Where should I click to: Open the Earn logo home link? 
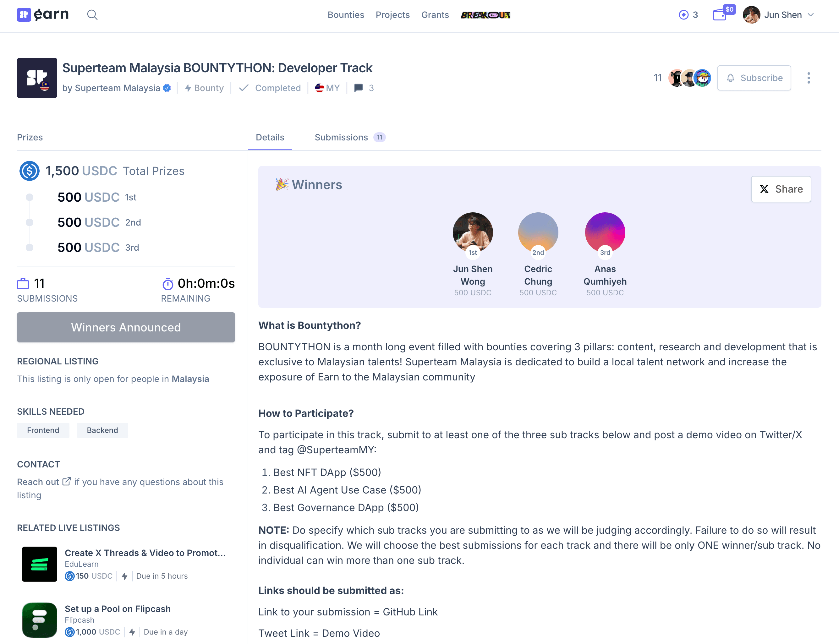(43, 14)
